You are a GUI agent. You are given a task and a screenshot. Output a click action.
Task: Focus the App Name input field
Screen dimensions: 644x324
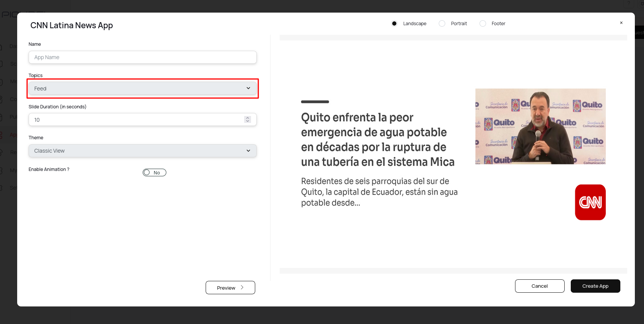(142, 57)
